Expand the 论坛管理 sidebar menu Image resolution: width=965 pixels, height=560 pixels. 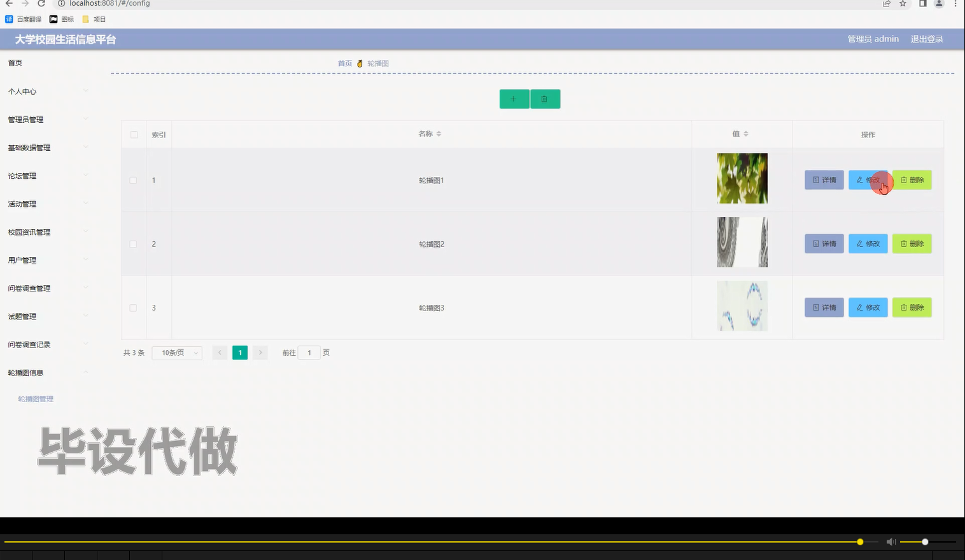48,176
